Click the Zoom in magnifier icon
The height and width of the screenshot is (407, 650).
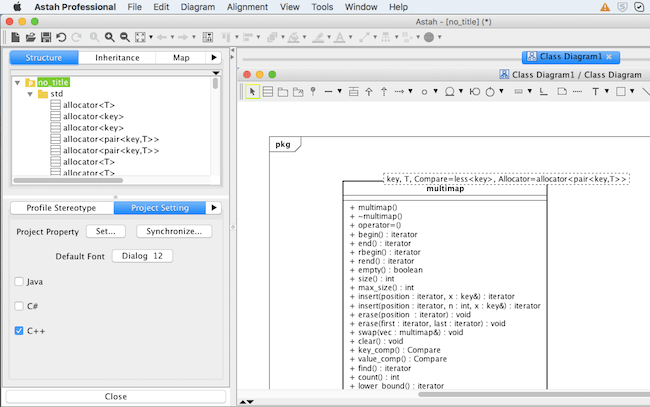click(x=109, y=37)
